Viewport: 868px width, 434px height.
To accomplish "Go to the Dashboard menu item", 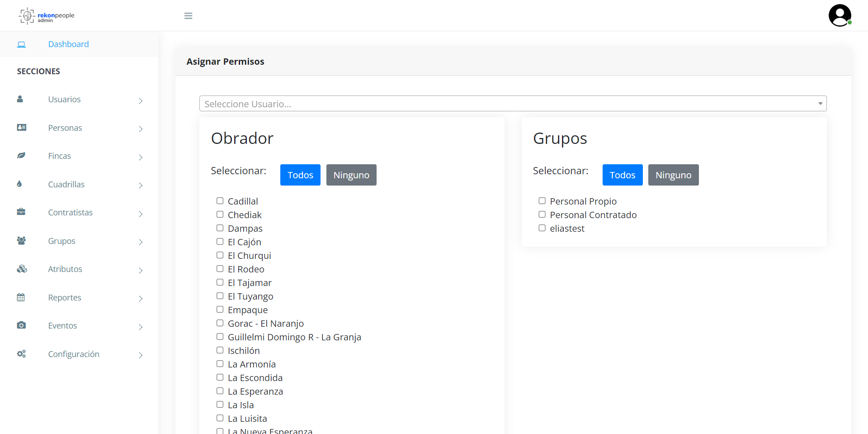I will click(69, 44).
